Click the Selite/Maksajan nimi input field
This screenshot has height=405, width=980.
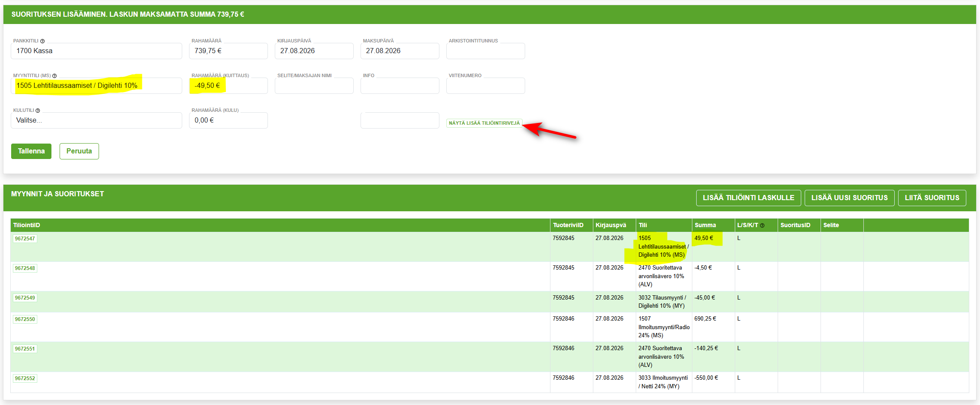pyautogui.click(x=314, y=86)
